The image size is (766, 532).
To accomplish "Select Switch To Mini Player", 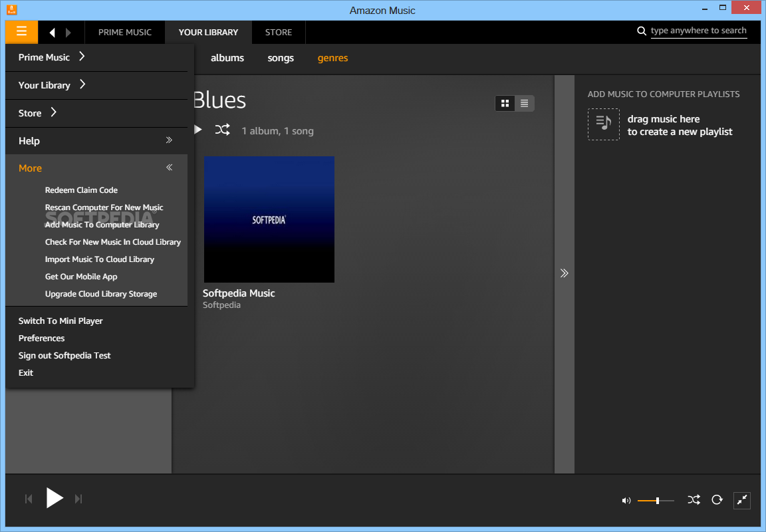I will [61, 321].
